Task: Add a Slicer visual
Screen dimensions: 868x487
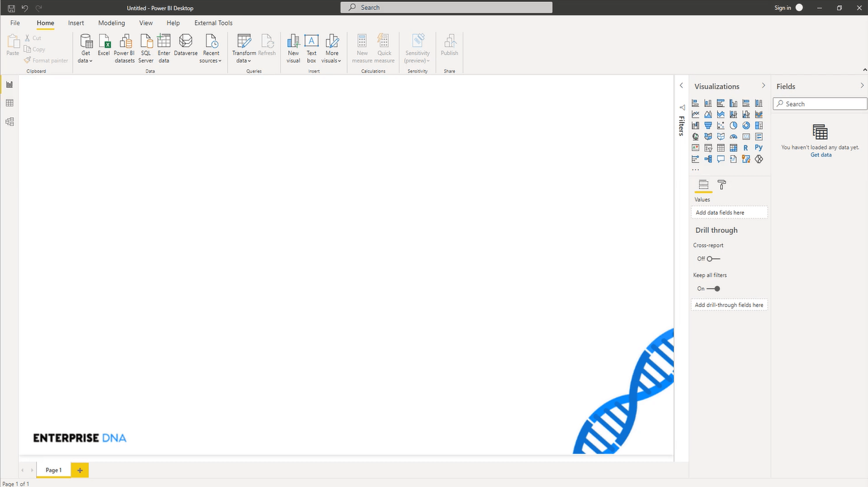Action: 708,148
